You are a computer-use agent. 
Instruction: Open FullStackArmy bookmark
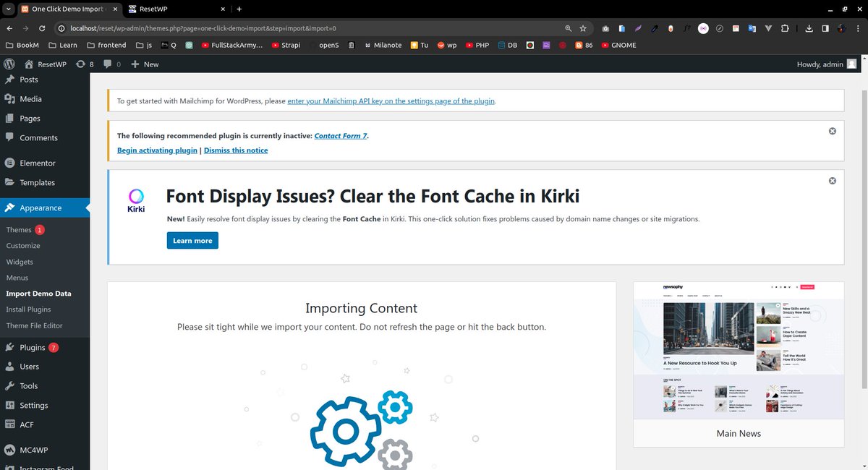click(232, 45)
